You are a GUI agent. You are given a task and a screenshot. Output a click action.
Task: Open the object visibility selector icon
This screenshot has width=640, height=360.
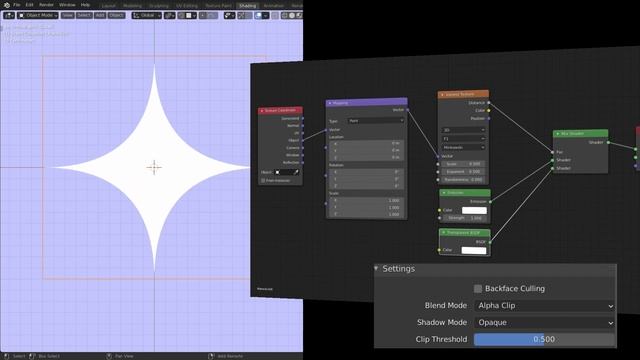pos(229,16)
